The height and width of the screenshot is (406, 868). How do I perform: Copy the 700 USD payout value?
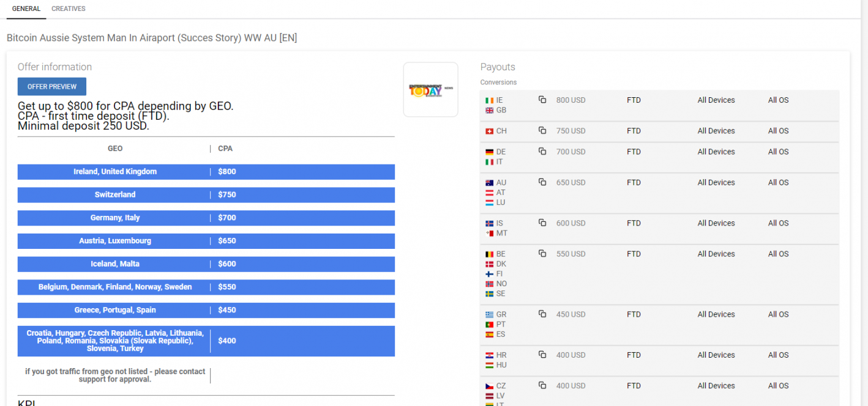542,151
